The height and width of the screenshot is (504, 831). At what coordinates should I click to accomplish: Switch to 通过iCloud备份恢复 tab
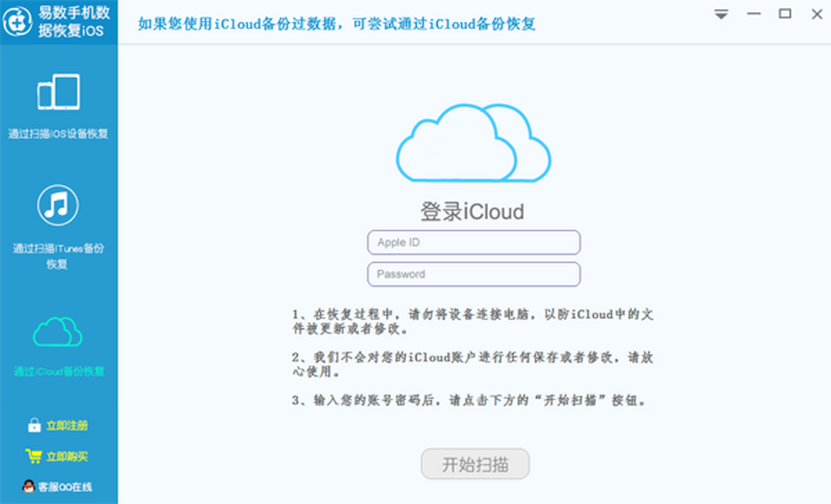coord(59,372)
